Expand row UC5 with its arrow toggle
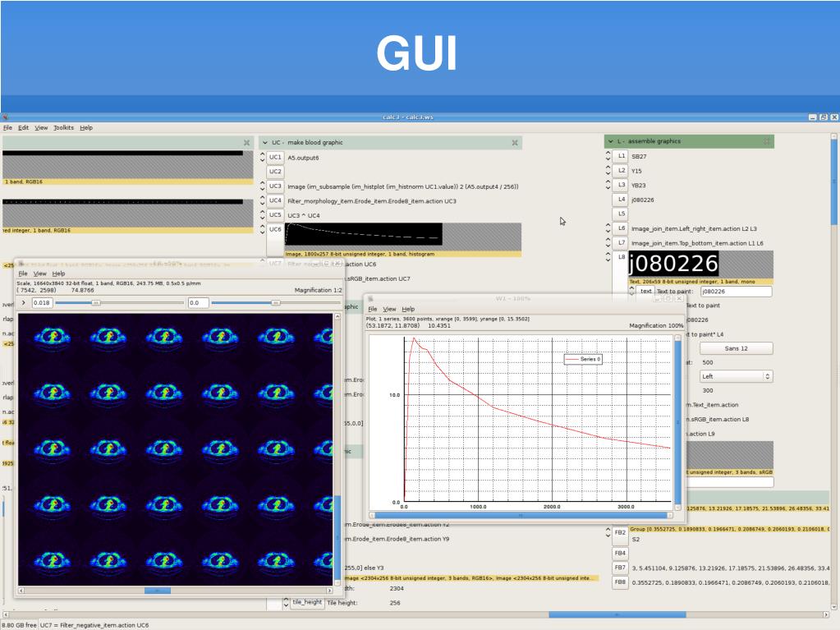The height and width of the screenshot is (630, 840). pyautogui.click(x=263, y=215)
